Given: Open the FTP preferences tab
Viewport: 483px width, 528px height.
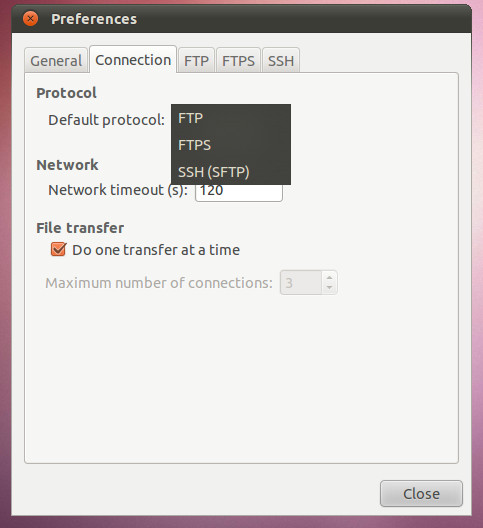Looking at the screenshot, I should [x=196, y=61].
